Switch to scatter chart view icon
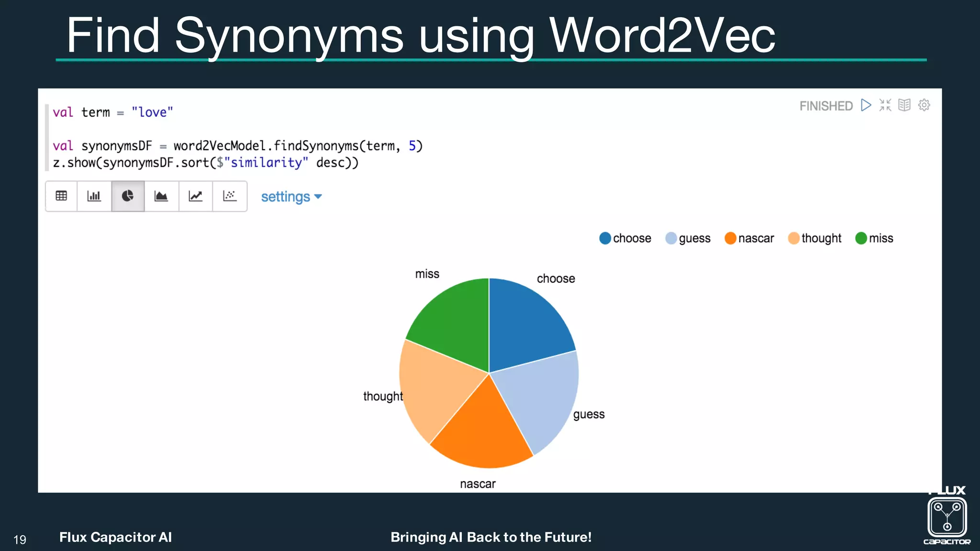The image size is (980, 551). click(230, 196)
